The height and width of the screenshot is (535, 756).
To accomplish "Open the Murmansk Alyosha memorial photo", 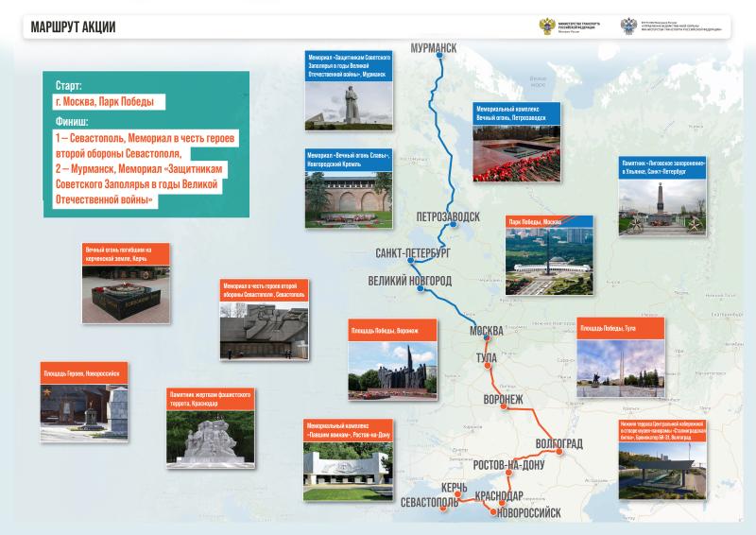I will 349,106.
